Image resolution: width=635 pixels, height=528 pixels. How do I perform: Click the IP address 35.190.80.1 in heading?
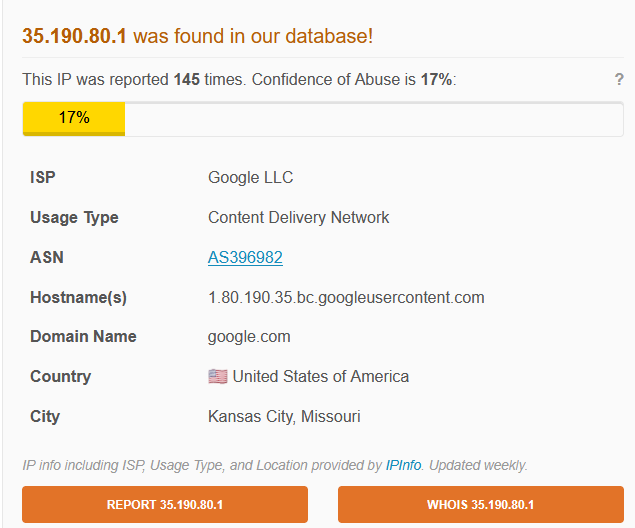(x=75, y=37)
